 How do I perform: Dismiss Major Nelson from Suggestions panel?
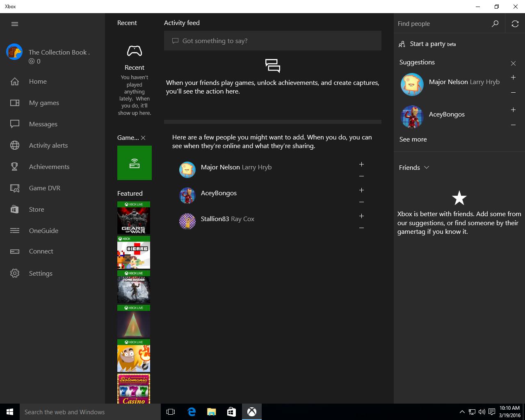[x=513, y=93]
